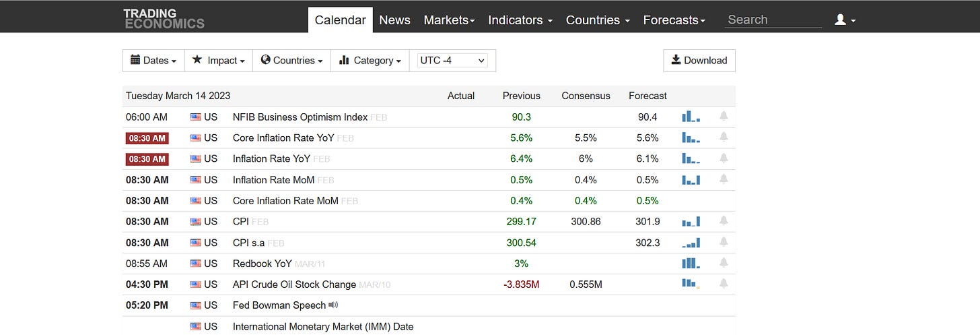Open the NFIB Business Optimism chart icon
Viewport: 980px width, 335px height.
[691, 117]
